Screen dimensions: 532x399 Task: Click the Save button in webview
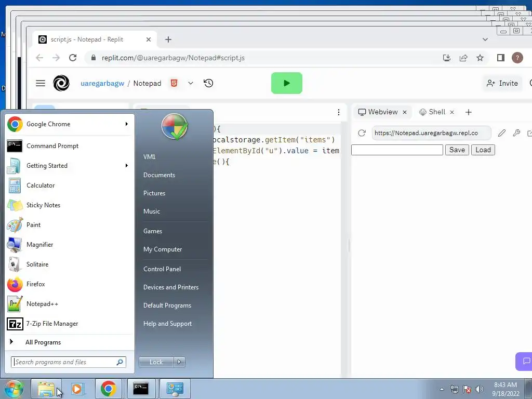pos(457,150)
